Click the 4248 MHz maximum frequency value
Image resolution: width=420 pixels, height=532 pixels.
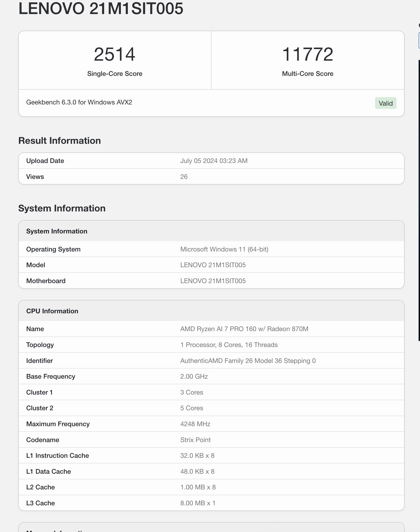[195, 424]
